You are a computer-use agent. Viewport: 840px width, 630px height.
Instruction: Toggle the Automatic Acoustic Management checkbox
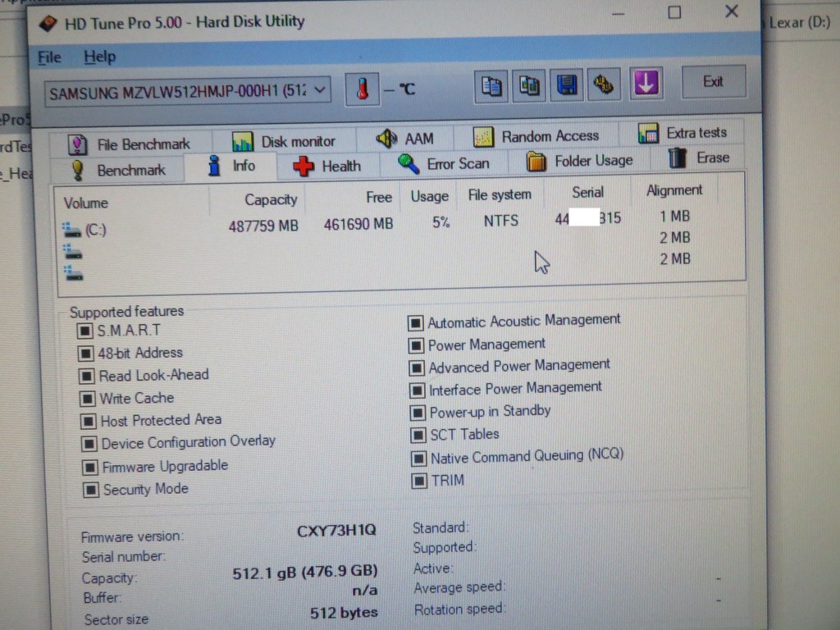pos(416,323)
